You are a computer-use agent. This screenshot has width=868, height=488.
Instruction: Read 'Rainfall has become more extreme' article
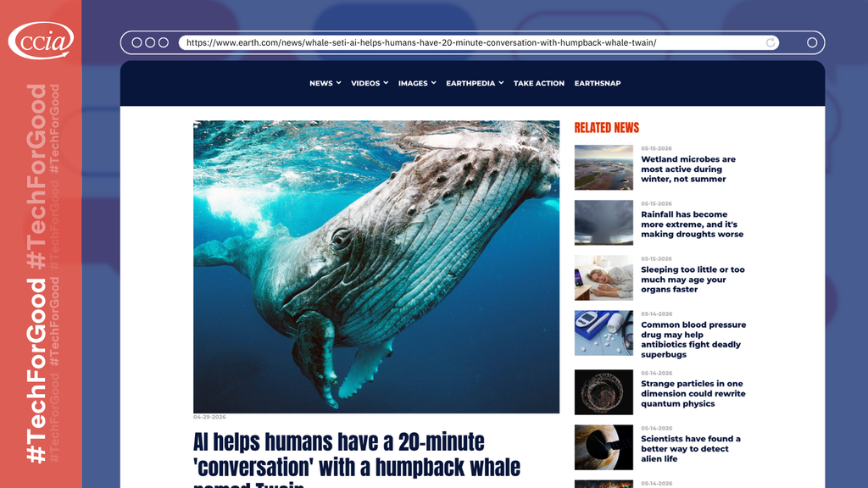tap(692, 224)
